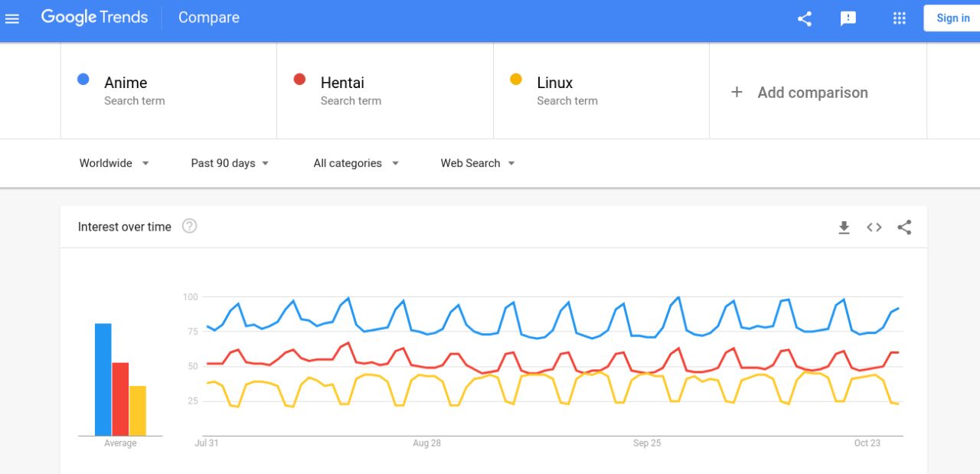Viewport: 980px width, 474px height.
Task: Click the Compare header label
Action: tap(208, 18)
